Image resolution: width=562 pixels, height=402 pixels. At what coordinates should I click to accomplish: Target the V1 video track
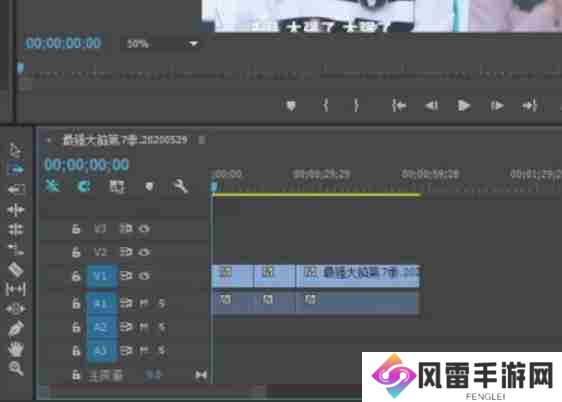point(102,276)
